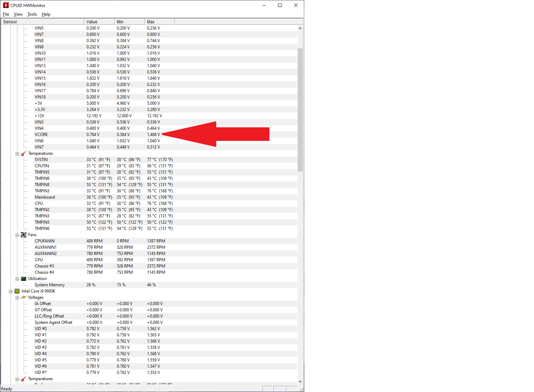The height and width of the screenshot is (392, 534).
Task: Select the System Memory utilization row
Action: click(149, 285)
